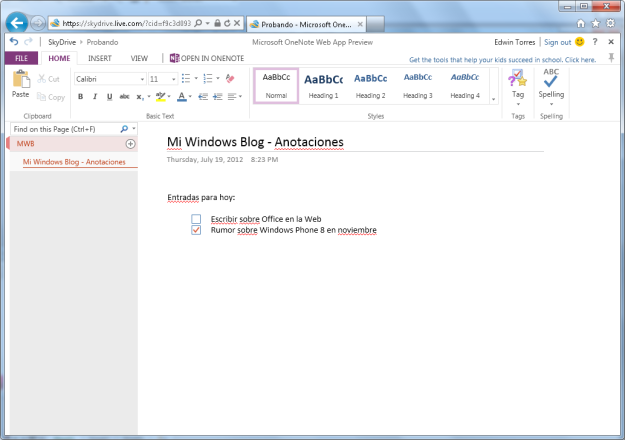
Task: Click the smiley feedback icon
Action: 580,41
